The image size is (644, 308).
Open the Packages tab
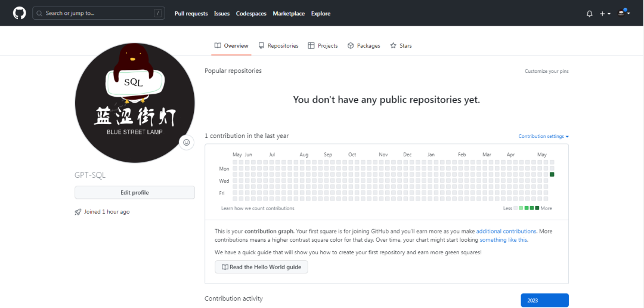tap(364, 46)
